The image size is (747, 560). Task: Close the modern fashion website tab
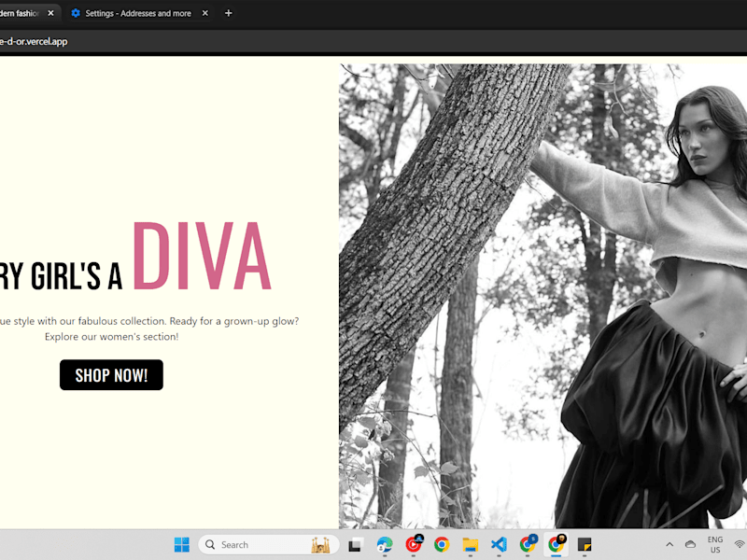point(51,13)
